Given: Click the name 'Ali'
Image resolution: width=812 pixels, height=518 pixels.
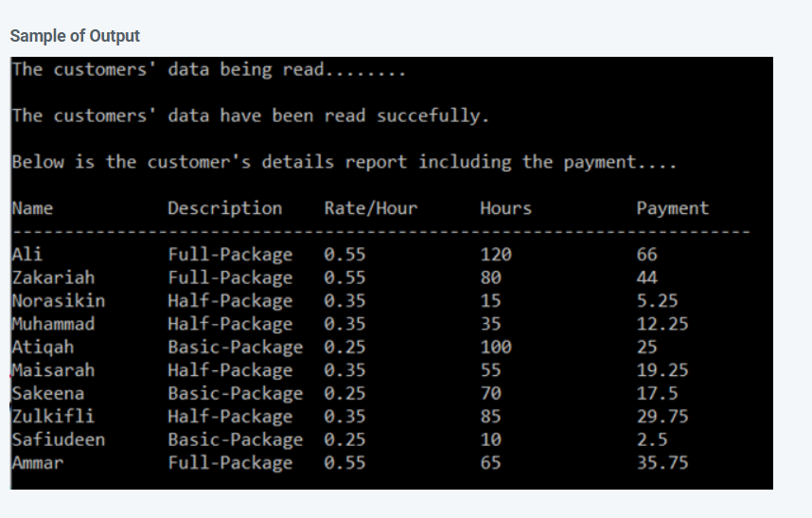Looking at the screenshot, I should pyautogui.click(x=27, y=255).
